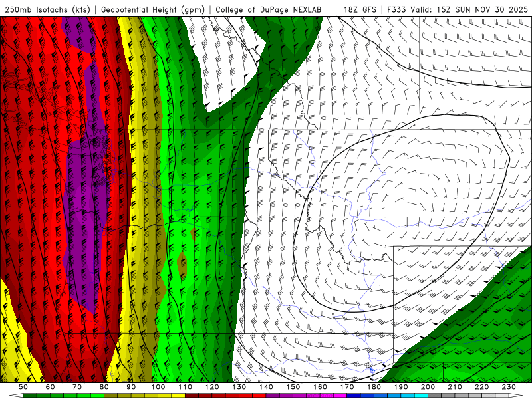532x399 pixels.
Task: Click the "F333" forecast hour label
Action: click(396, 9)
